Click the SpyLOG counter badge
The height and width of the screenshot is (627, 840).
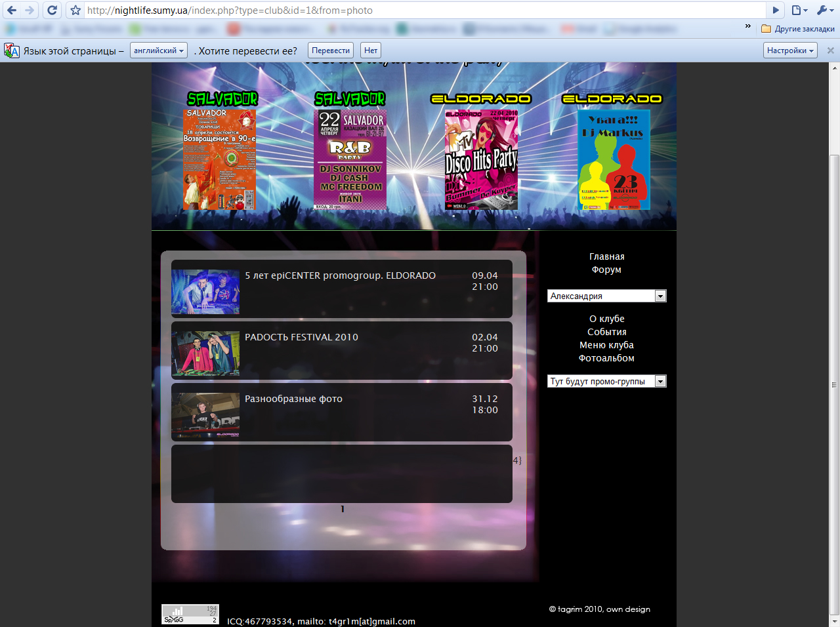[190, 614]
